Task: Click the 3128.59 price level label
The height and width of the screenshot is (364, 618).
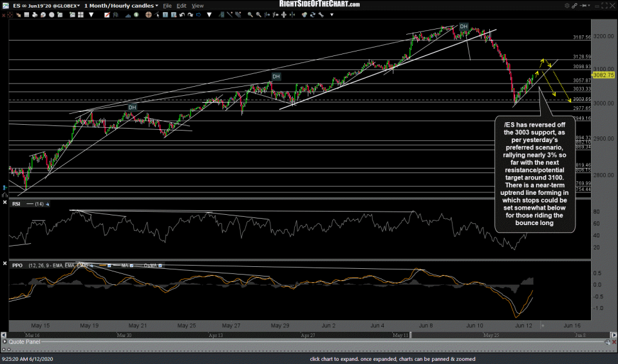Action: [x=582, y=57]
